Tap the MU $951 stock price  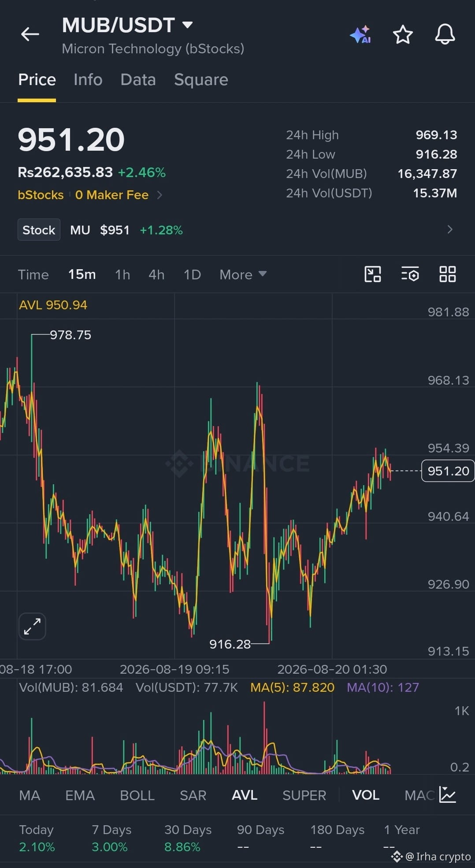(100, 230)
